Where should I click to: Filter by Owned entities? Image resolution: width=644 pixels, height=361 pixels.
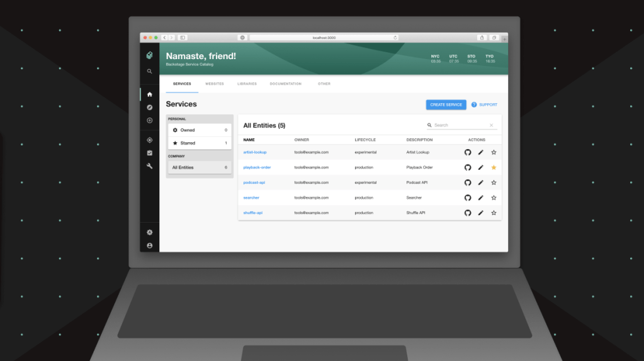[x=200, y=130]
